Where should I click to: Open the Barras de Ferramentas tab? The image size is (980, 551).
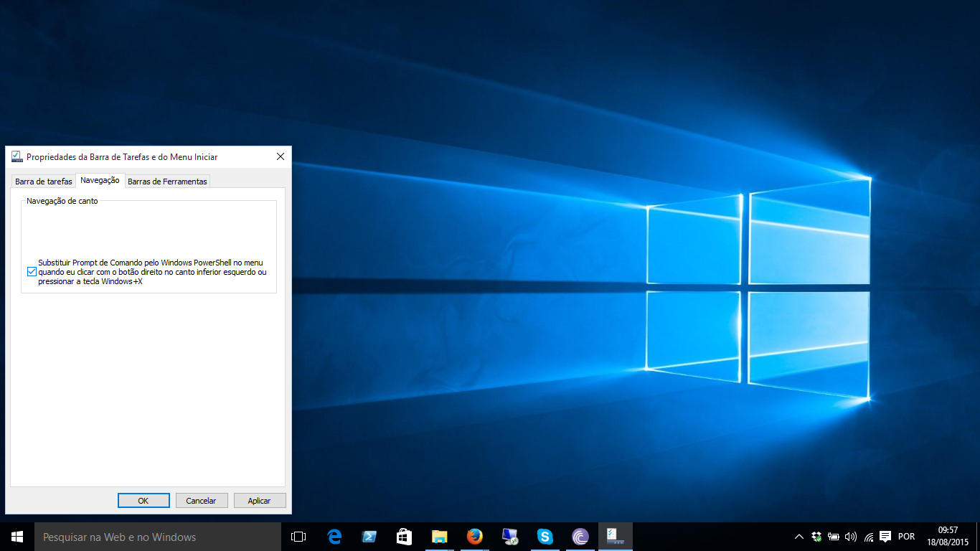pyautogui.click(x=167, y=182)
